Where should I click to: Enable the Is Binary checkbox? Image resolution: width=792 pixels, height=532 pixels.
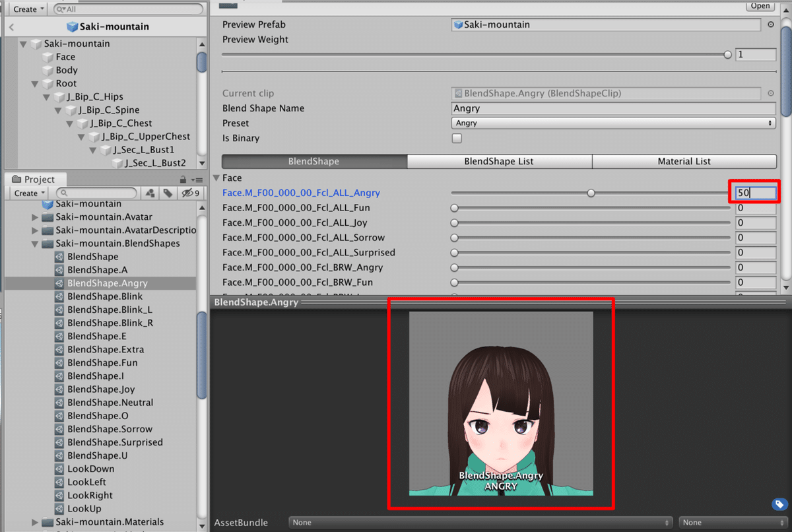(457, 139)
